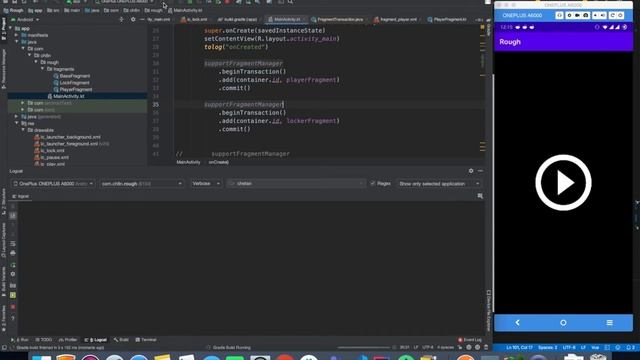Open Project panel gear settings icon
This screenshot has width=640, height=360.
coord(133,19)
